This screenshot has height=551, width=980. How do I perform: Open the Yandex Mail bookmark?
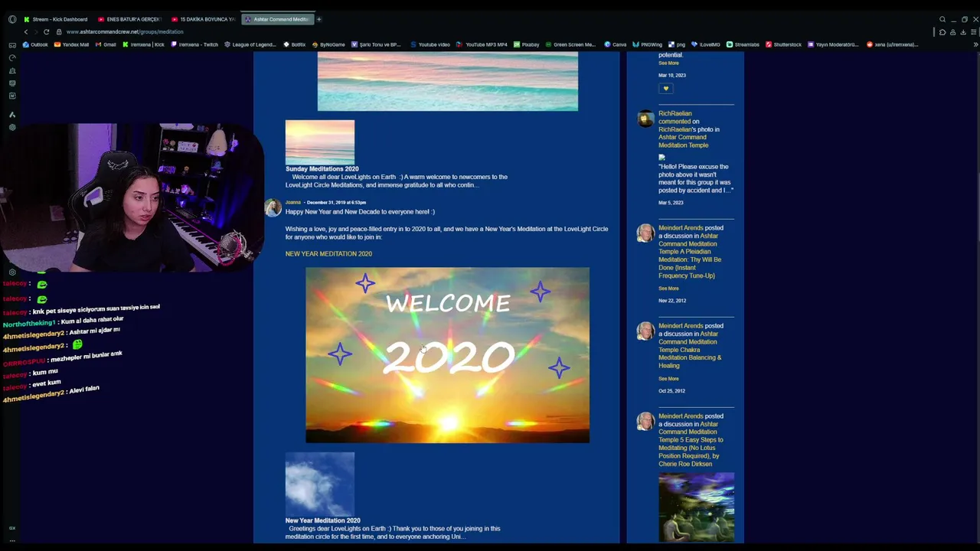click(x=70, y=44)
